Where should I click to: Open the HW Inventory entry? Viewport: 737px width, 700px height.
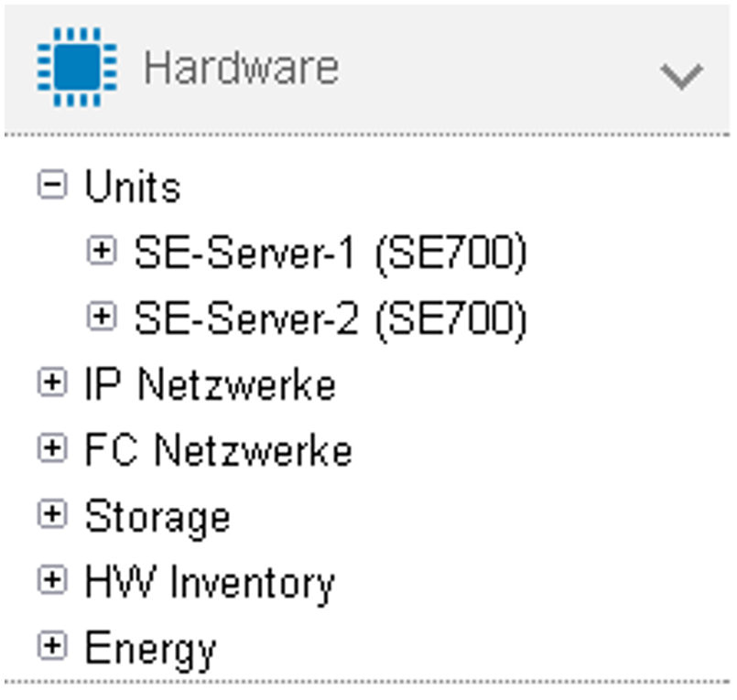pyautogui.click(x=210, y=584)
